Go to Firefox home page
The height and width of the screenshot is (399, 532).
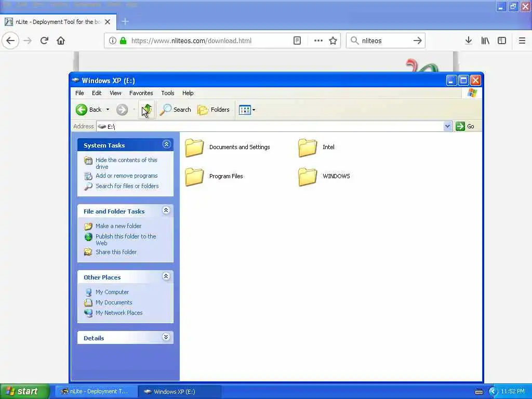click(x=61, y=41)
